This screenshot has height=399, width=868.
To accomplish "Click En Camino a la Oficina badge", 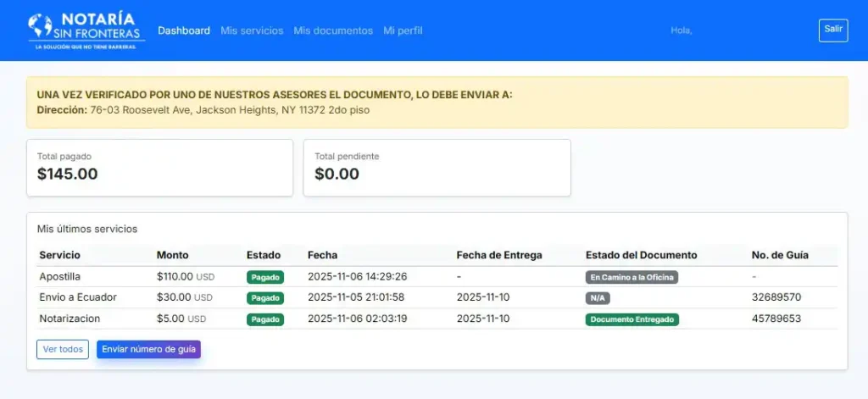I will tap(632, 277).
